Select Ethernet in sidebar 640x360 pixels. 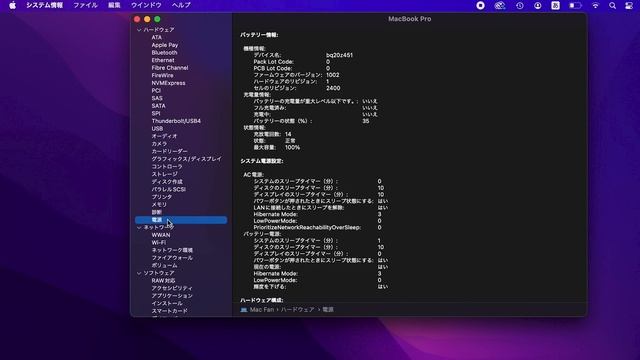coord(163,60)
